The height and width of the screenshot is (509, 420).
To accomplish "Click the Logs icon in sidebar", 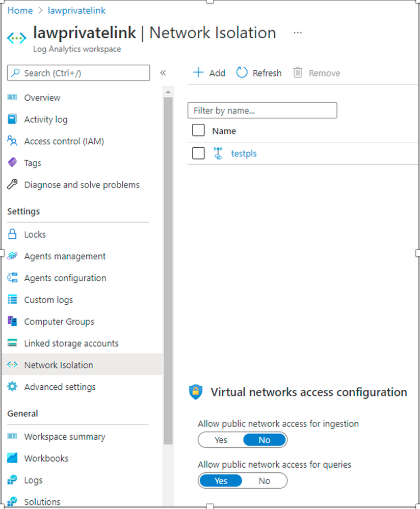I will point(12,479).
